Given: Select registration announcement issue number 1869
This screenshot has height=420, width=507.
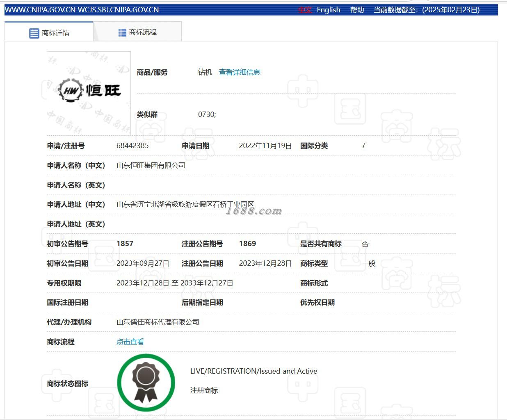Looking at the screenshot, I should 247,244.
